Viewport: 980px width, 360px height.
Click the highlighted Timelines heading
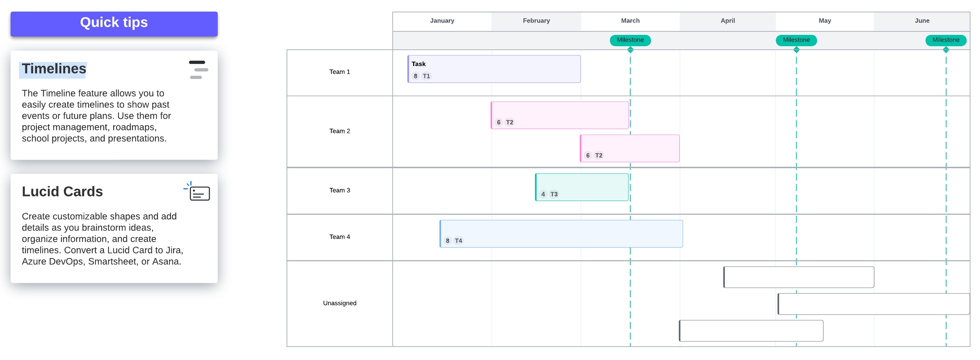point(54,69)
